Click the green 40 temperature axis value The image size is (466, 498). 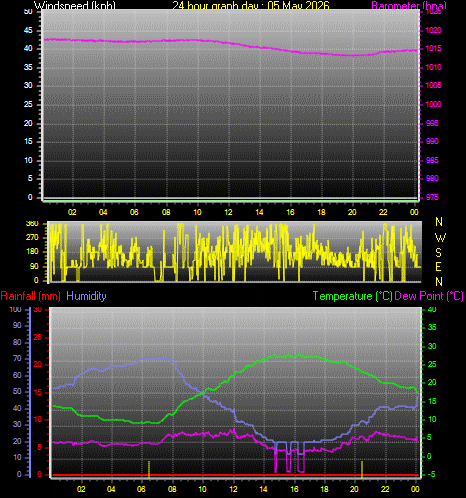pyautogui.click(x=432, y=309)
